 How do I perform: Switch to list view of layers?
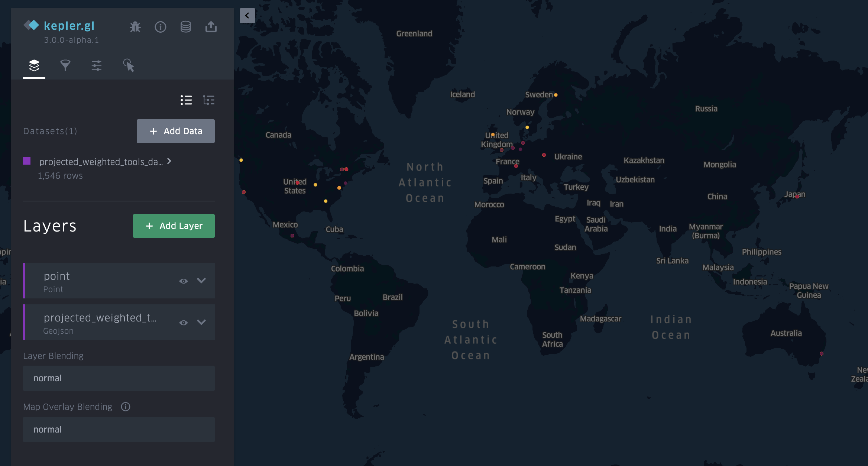pos(186,100)
